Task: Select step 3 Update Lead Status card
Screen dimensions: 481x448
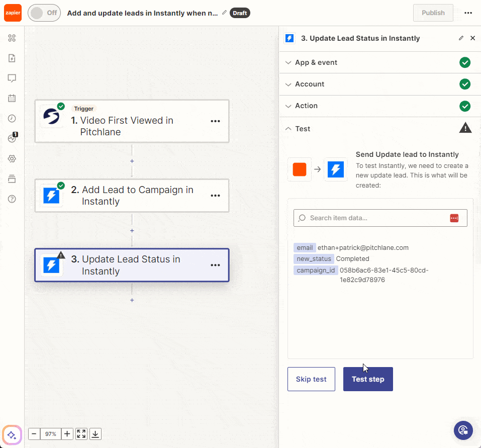Action: pyautogui.click(x=132, y=265)
